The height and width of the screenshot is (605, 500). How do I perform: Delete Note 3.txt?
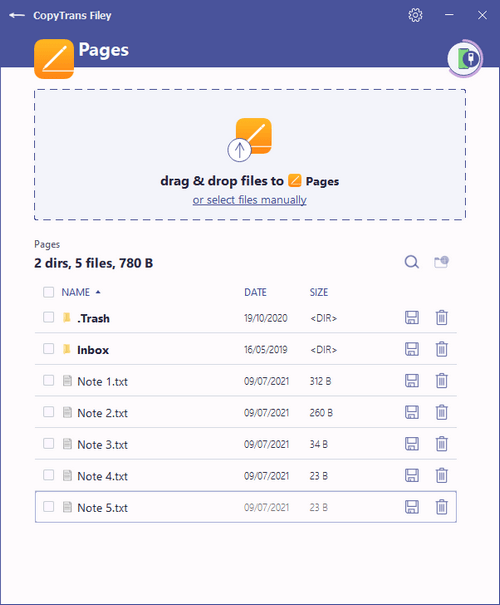[x=441, y=444]
